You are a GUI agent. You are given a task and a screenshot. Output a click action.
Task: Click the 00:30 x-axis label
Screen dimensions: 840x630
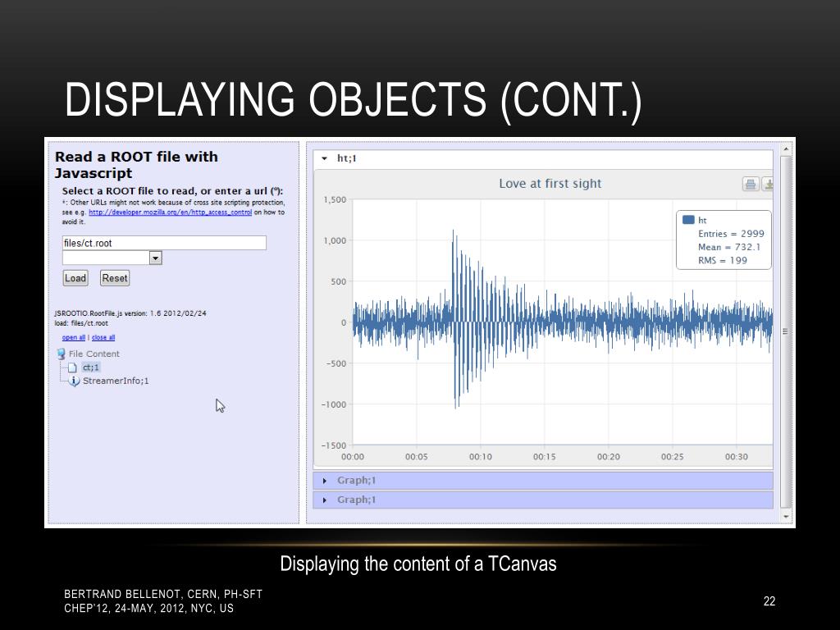(x=736, y=457)
